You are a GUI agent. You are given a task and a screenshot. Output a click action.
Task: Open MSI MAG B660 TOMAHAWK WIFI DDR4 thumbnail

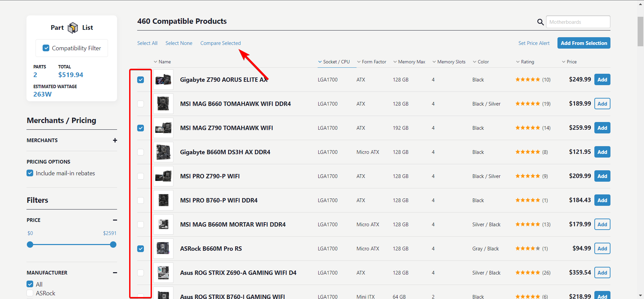click(163, 104)
